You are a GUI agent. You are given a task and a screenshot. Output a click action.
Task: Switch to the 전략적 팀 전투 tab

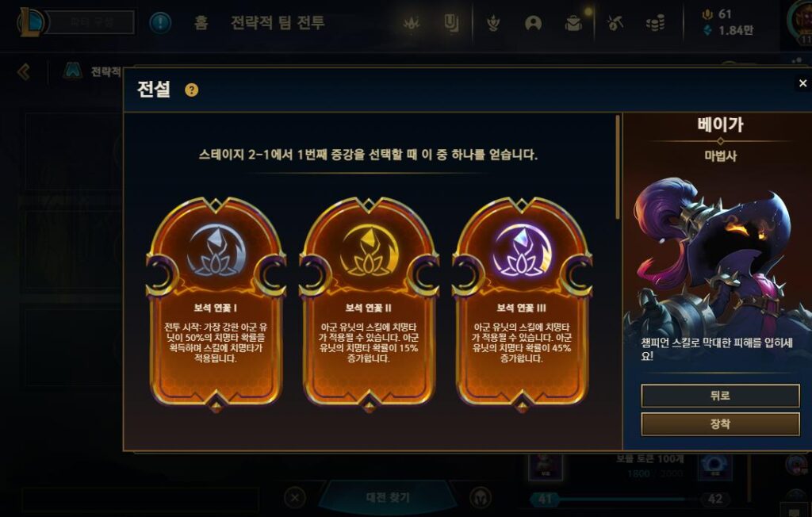pos(278,23)
